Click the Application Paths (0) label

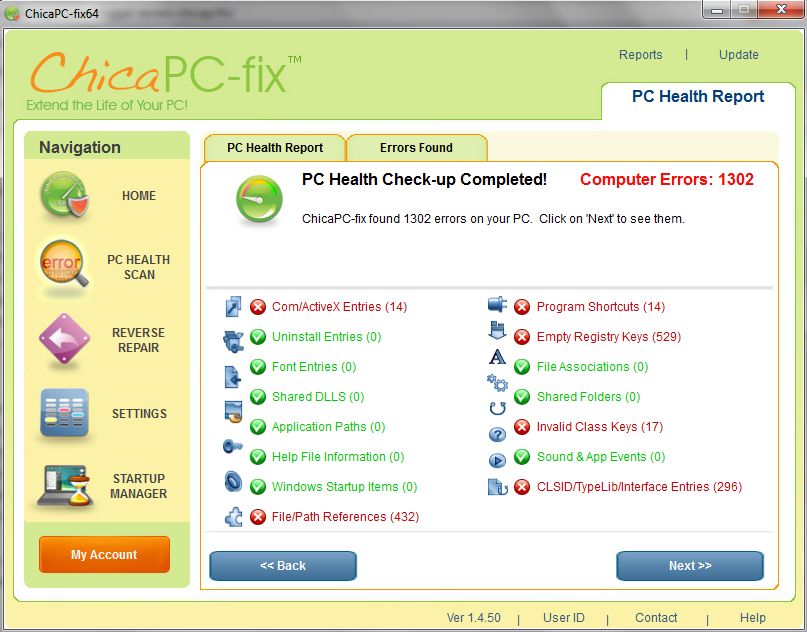click(328, 427)
